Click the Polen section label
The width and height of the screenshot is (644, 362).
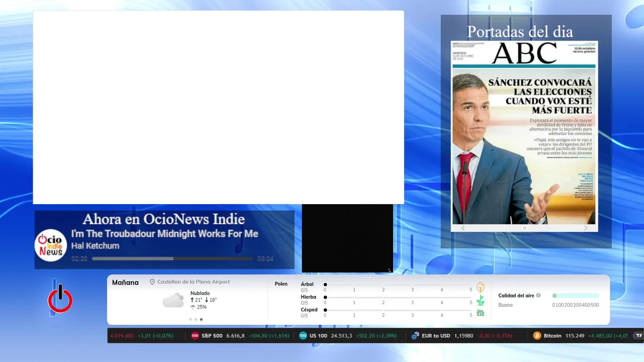[x=281, y=284]
